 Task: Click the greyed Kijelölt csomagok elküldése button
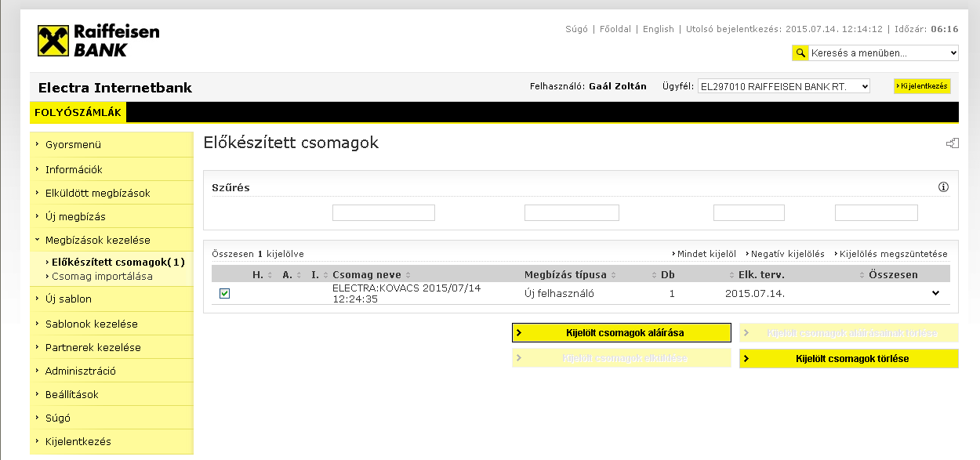click(622, 359)
